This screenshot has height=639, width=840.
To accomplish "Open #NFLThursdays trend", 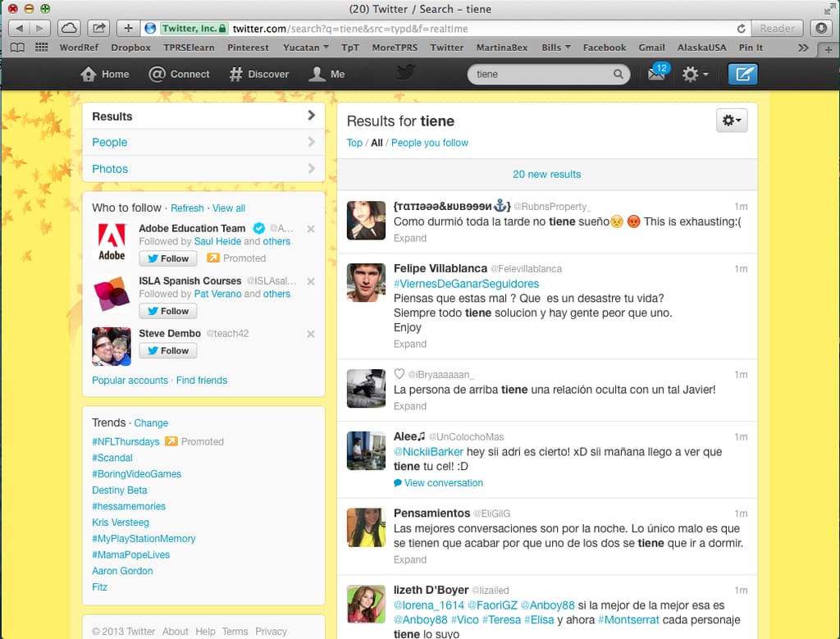I will [126, 442].
